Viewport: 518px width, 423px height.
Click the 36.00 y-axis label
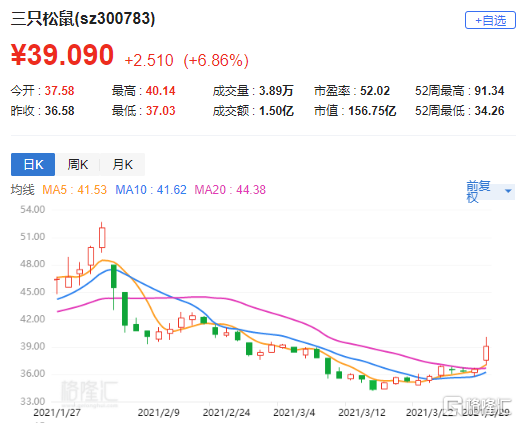[32, 374]
